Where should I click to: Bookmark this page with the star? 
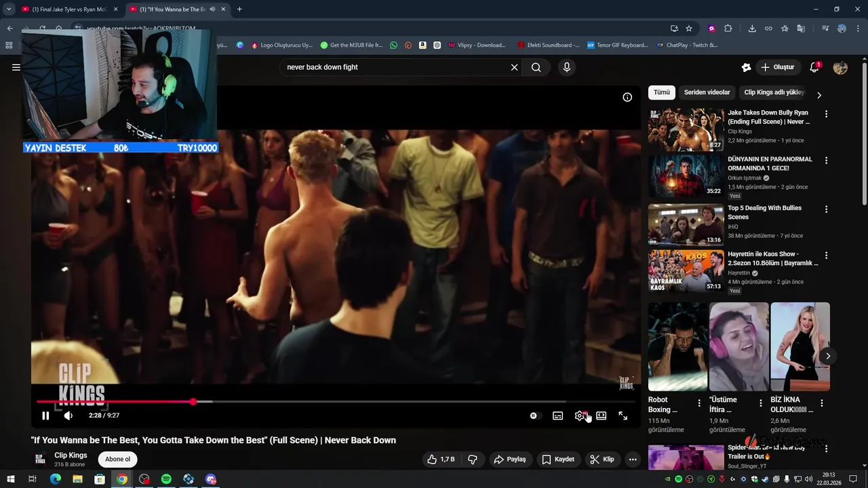[x=689, y=28]
